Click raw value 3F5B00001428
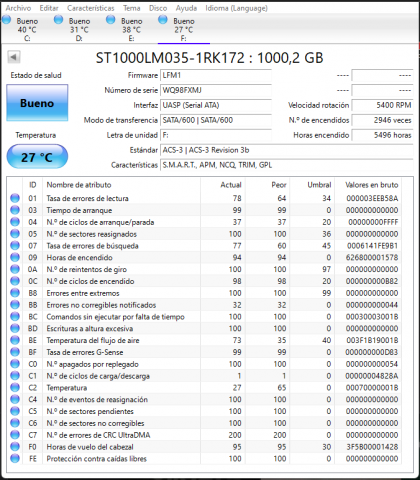This screenshot has height=480, width=420. [x=372, y=447]
